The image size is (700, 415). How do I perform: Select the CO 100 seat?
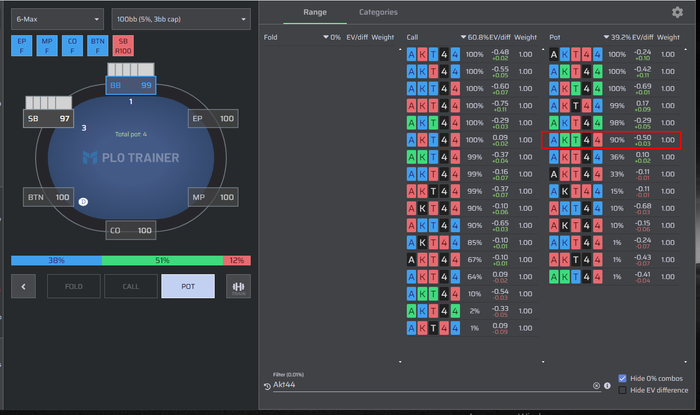coord(131,230)
